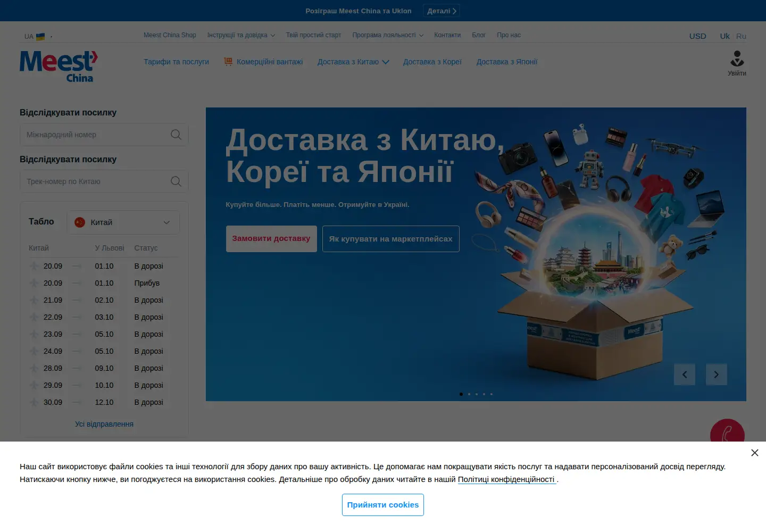The image size is (766, 532).
Task: Click the commercial cargo cart icon
Action: tap(228, 62)
